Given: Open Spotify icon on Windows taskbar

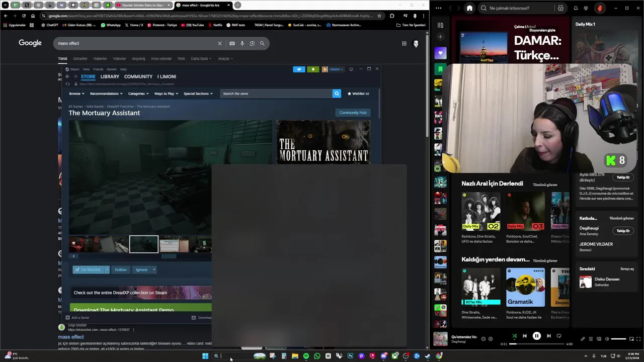Looking at the screenshot, I should coord(306,356).
